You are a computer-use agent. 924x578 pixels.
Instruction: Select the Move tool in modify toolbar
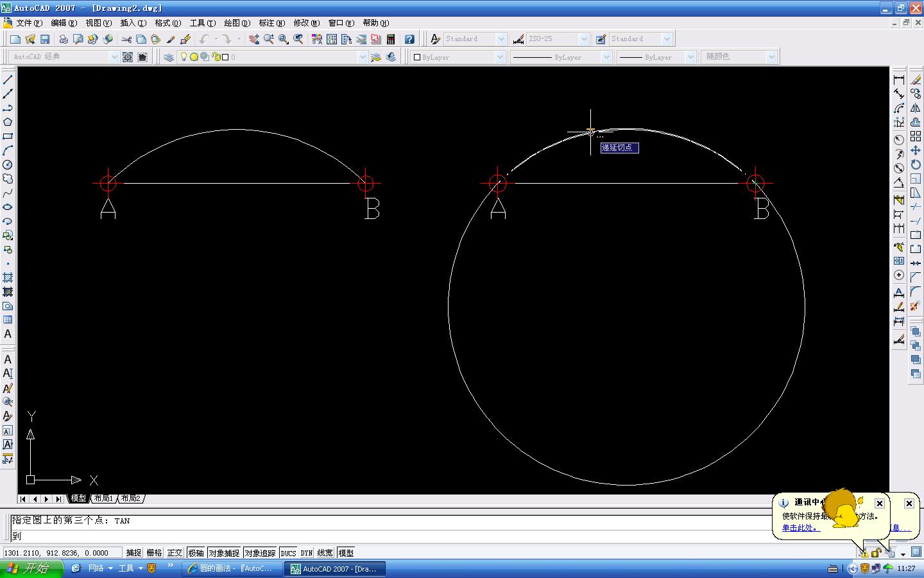pos(916,150)
